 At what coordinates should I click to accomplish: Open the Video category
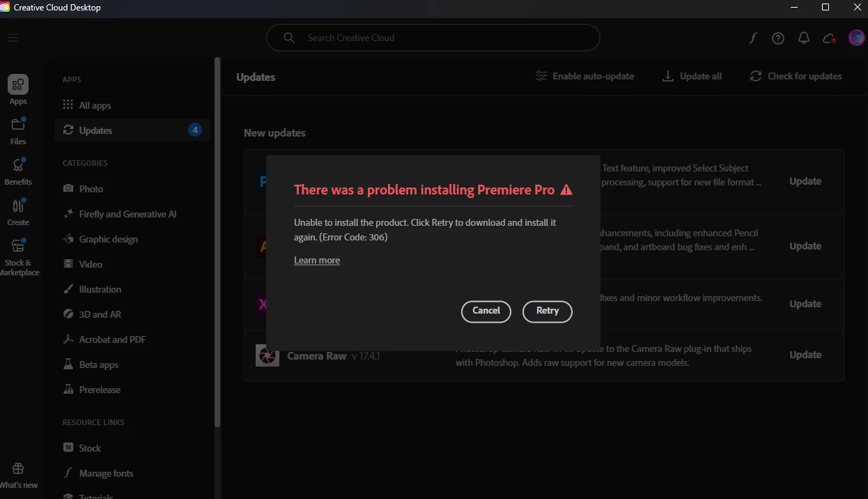tap(91, 264)
